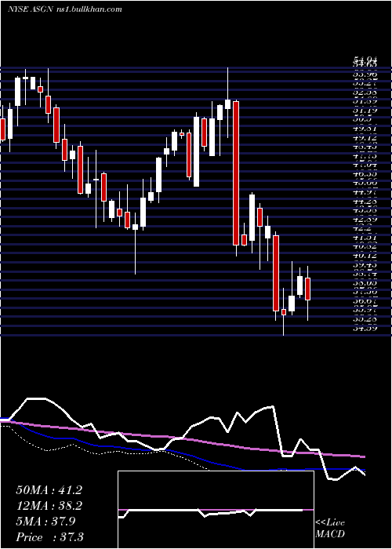The image size is (392, 549).
Task: Click the 49.12 price axis label
Action: coord(365,138)
